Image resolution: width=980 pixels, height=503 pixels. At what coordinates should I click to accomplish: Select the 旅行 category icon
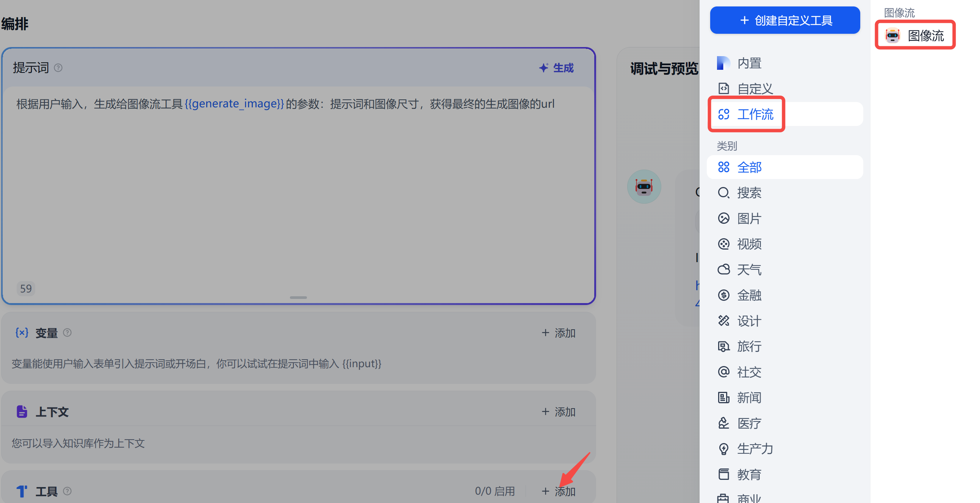tap(723, 346)
